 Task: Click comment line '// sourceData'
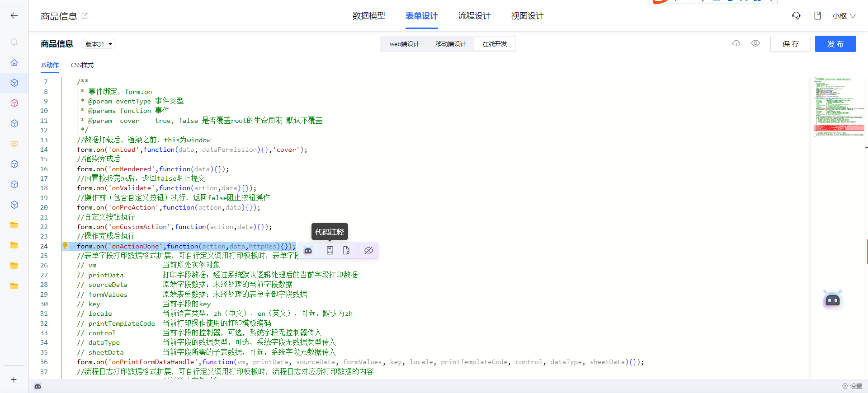click(185, 285)
